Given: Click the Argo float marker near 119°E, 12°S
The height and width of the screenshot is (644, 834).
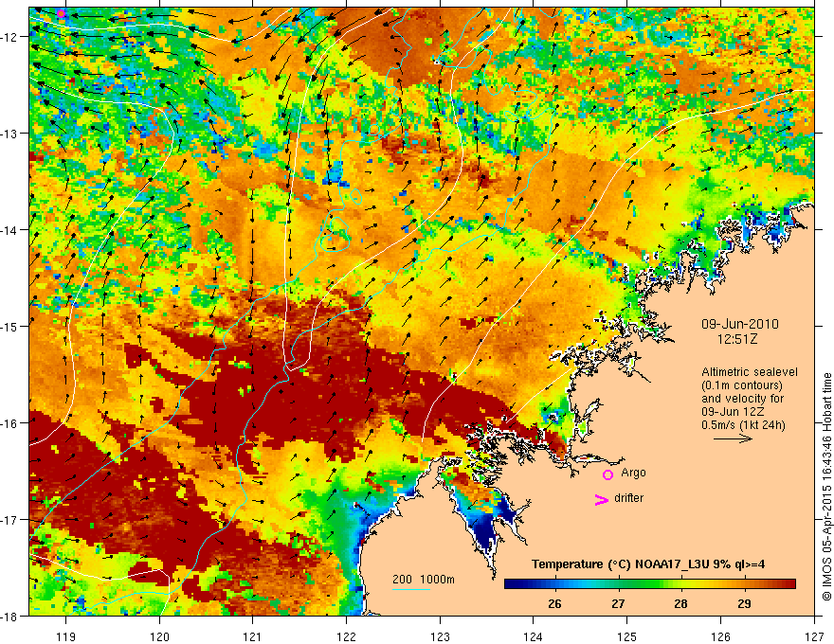Looking at the screenshot, I should tap(62, 13).
